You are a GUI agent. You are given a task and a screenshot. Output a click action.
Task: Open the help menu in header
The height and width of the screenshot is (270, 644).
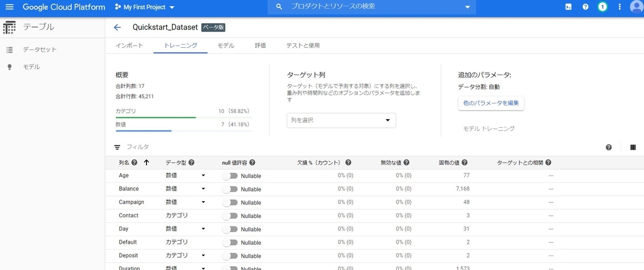pos(586,7)
